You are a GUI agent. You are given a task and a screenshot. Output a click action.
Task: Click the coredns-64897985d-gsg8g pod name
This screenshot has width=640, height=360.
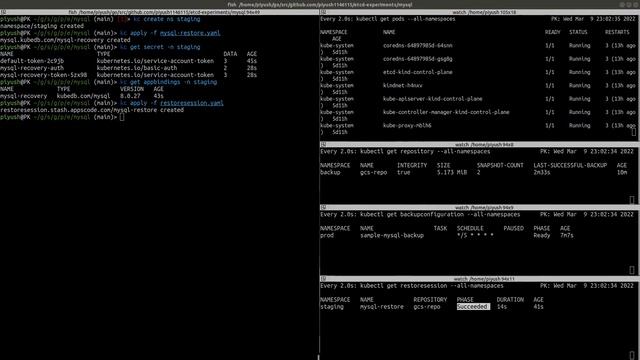418,59
